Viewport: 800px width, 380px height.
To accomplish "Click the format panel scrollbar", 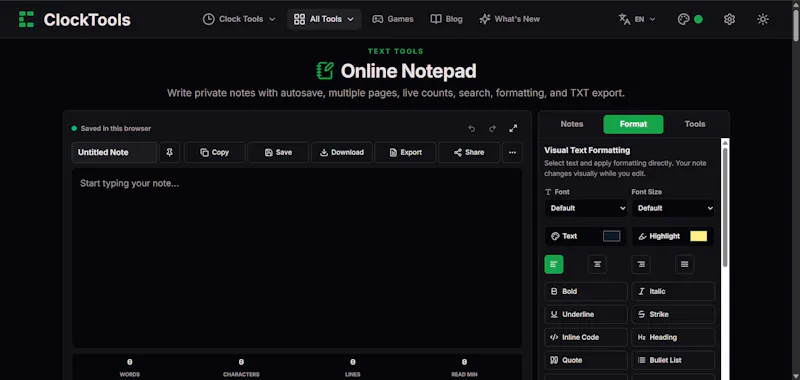I will tap(725, 207).
